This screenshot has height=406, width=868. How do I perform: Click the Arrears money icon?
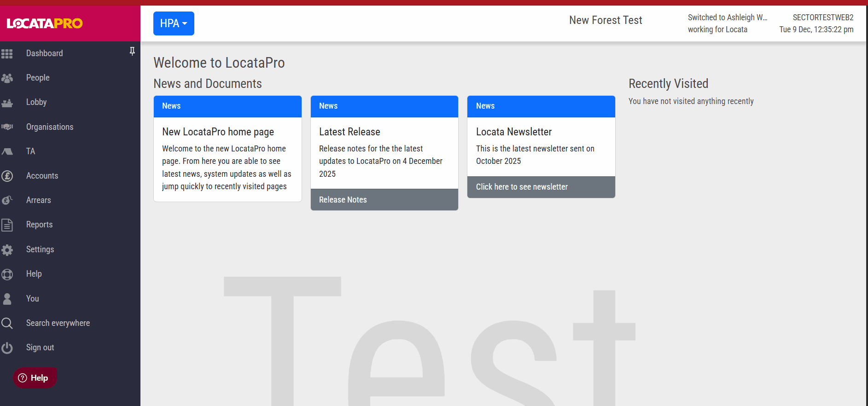[x=7, y=200]
